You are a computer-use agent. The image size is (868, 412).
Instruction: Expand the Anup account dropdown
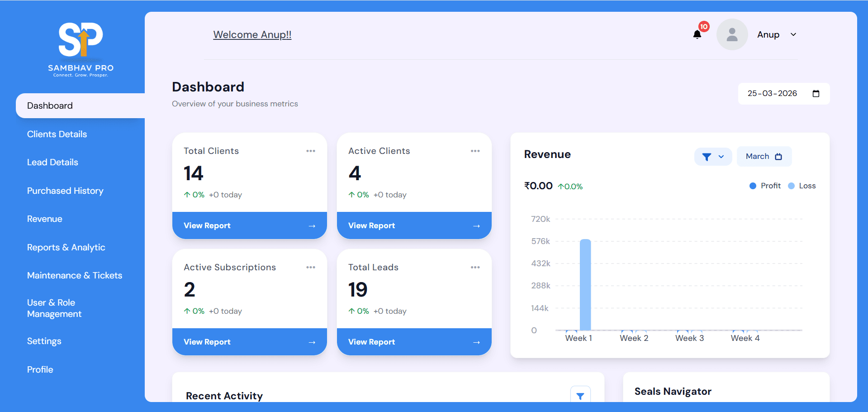tap(777, 34)
